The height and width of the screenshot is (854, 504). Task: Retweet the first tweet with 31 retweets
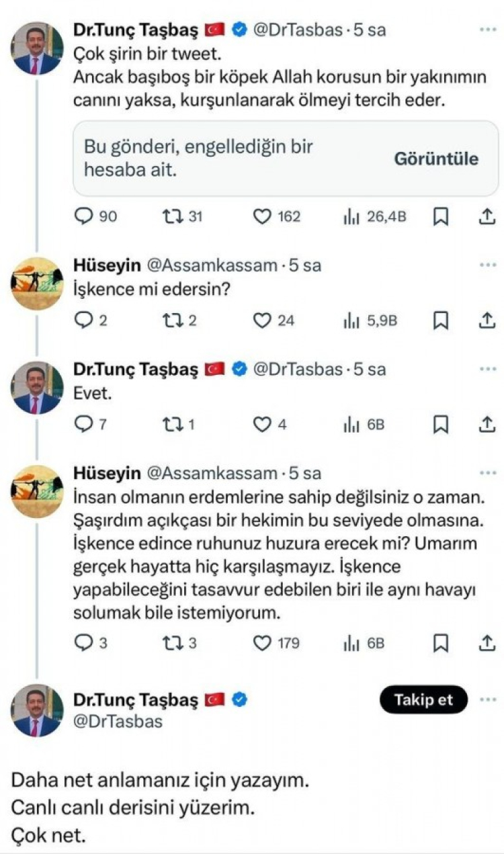172,216
